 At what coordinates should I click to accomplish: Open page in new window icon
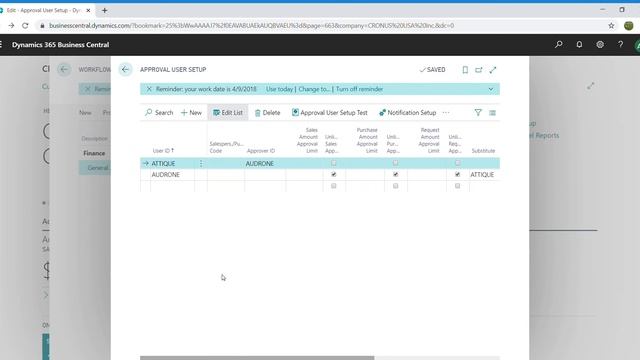(479, 70)
